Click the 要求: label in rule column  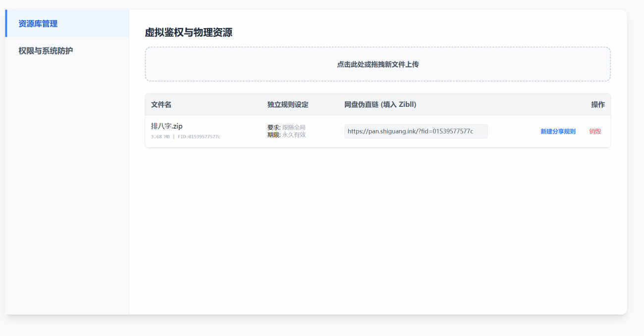pyautogui.click(x=274, y=128)
